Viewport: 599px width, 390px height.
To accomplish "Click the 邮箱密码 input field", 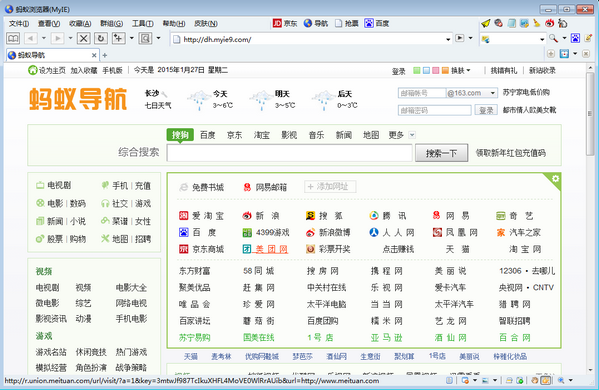I will coord(434,110).
